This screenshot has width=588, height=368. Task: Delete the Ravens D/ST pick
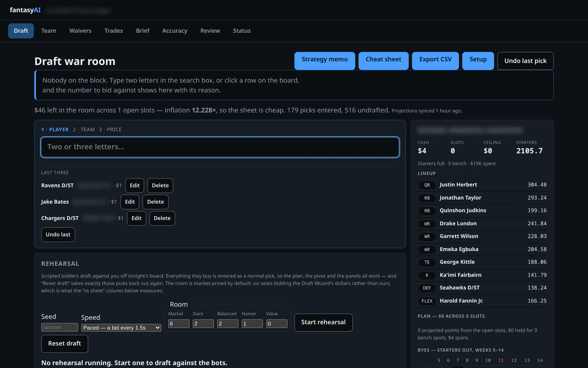pyautogui.click(x=160, y=185)
